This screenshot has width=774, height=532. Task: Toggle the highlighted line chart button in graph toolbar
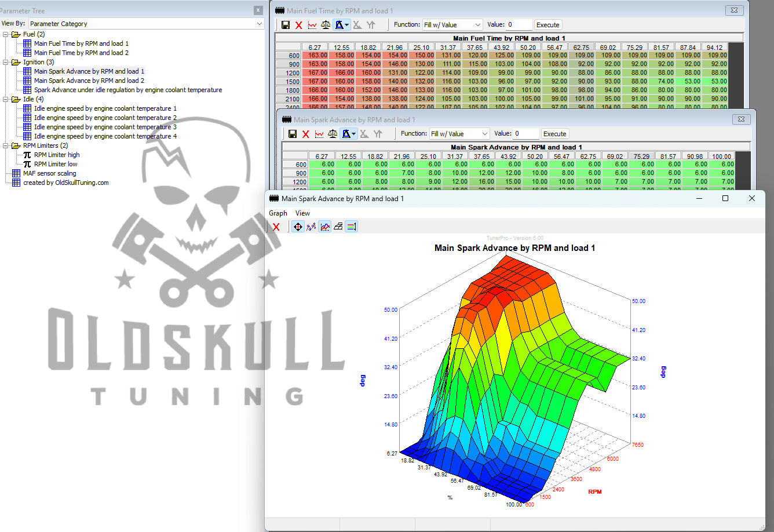pos(325,227)
